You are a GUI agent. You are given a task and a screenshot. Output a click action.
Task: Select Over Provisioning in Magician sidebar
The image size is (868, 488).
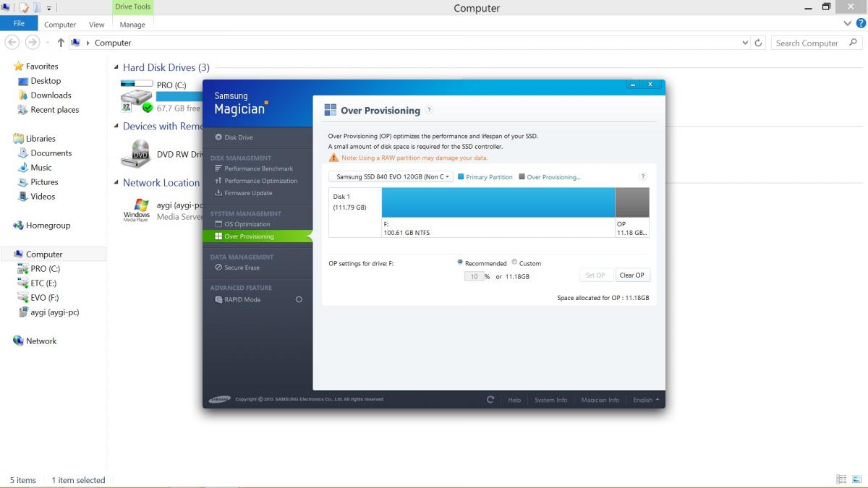coord(258,236)
